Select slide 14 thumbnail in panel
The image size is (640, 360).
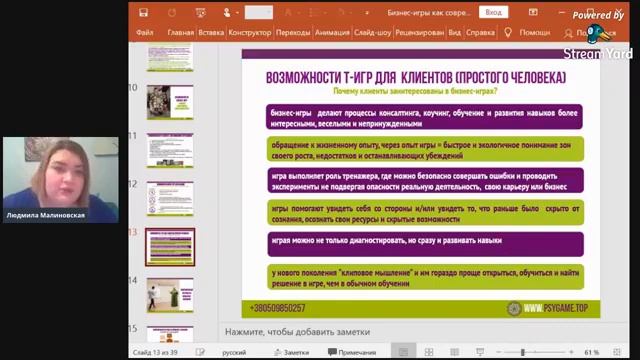(x=170, y=295)
